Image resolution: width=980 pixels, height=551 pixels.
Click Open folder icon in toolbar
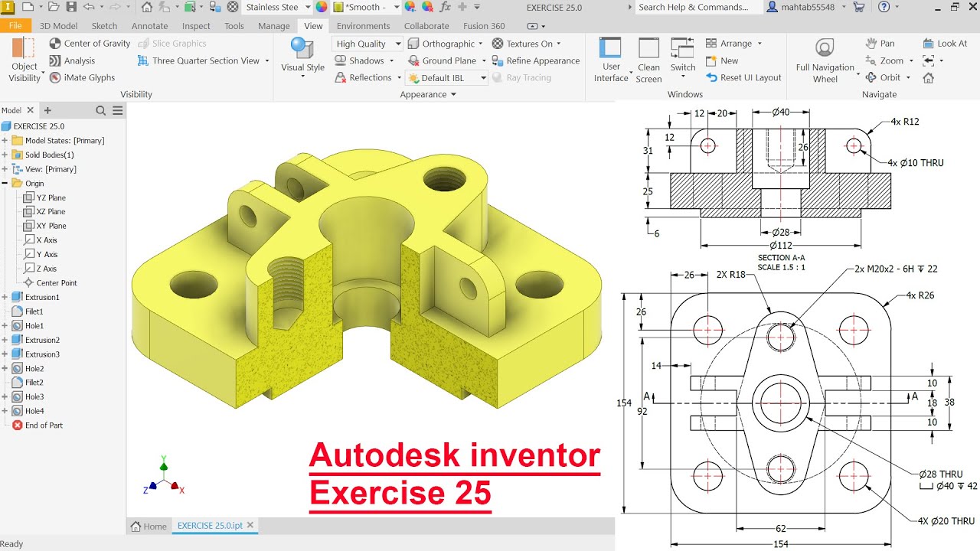(x=53, y=7)
